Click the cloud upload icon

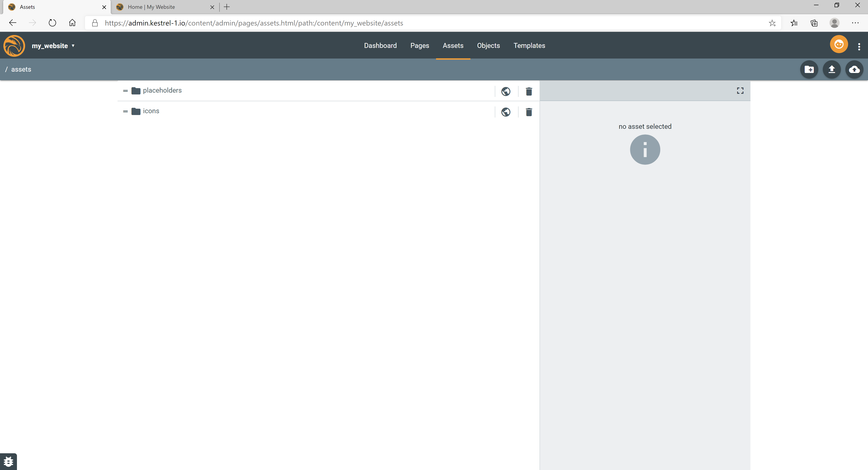854,69
